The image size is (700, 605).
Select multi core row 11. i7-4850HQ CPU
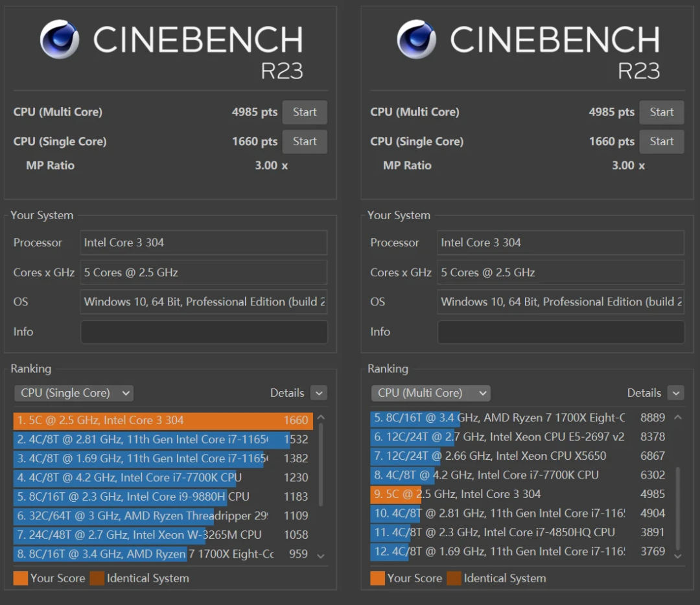click(520, 532)
